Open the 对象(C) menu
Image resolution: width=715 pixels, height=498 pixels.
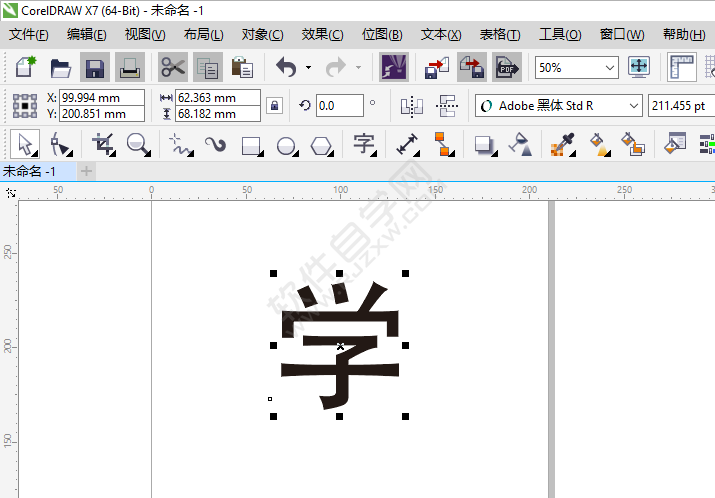click(263, 35)
